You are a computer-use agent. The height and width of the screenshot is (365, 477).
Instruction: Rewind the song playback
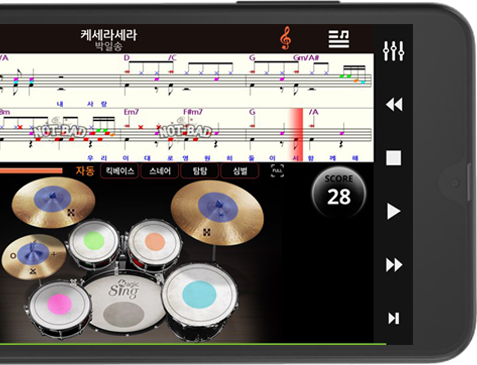[x=394, y=105]
